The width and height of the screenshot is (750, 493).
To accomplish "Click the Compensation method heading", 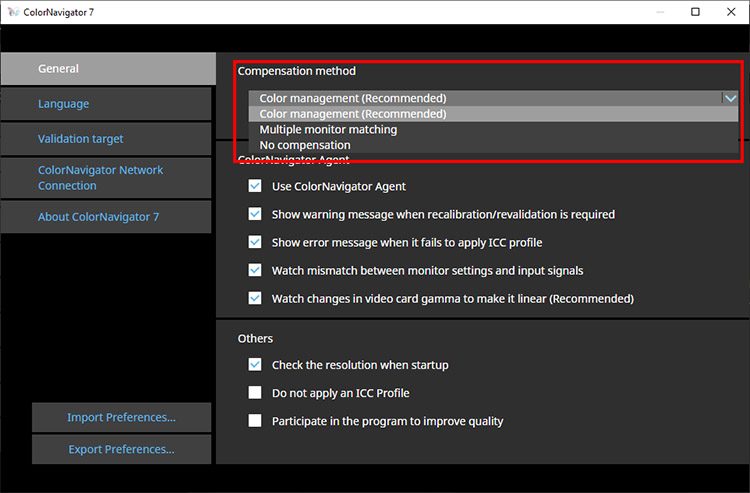I will point(297,71).
